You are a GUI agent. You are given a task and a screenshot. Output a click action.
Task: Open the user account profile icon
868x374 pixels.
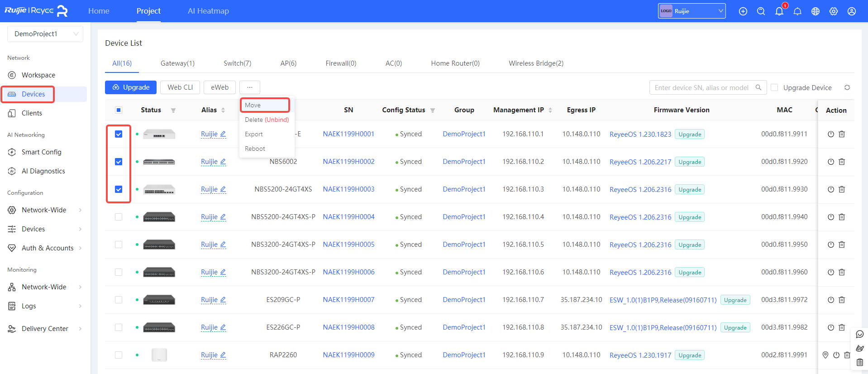(x=851, y=11)
